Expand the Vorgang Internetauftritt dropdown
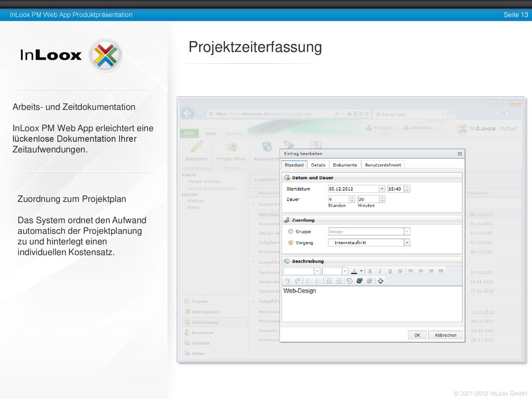Image resolution: width=532 pixels, height=399 pixels. pos(407,243)
